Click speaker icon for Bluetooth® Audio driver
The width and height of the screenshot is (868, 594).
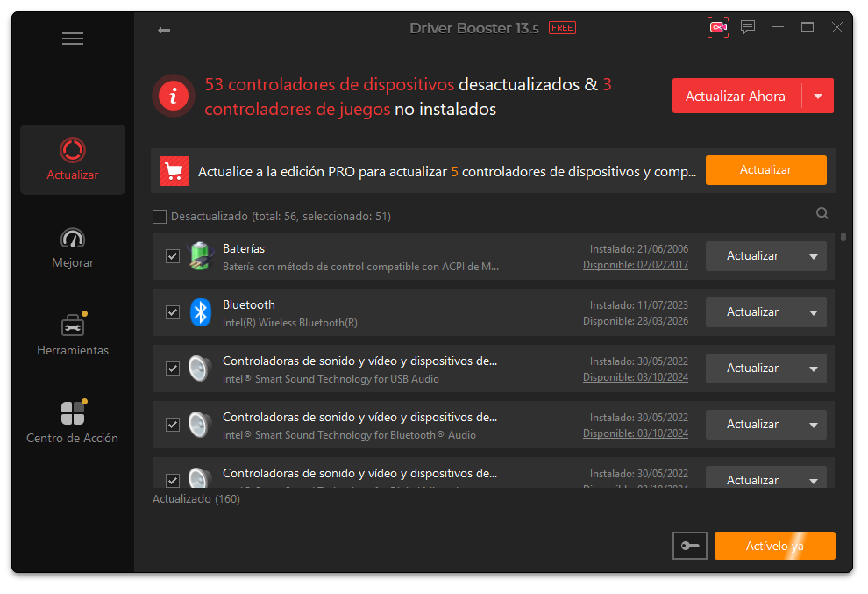199,425
